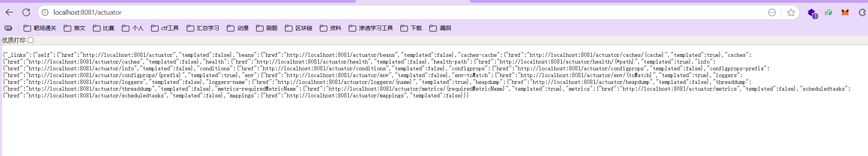Click the http://localhost:8081/actuator/conditions URL text
The height and width of the screenshot is (156, 868).
point(324,68)
